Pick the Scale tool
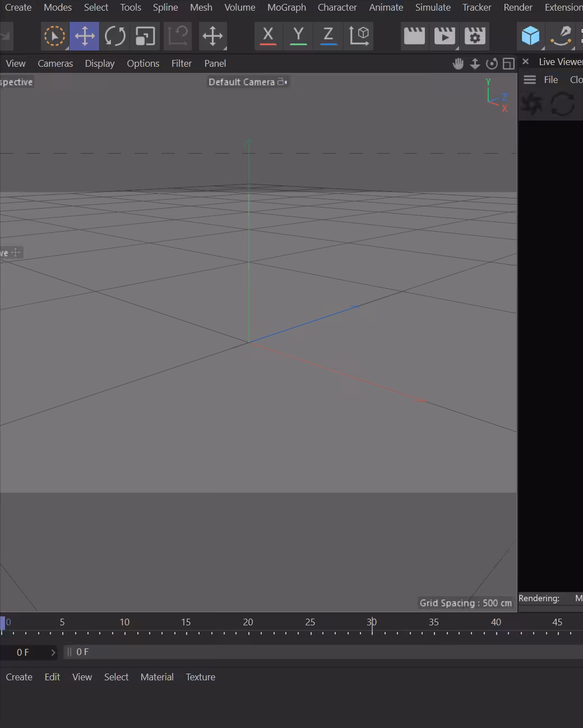 [145, 36]
